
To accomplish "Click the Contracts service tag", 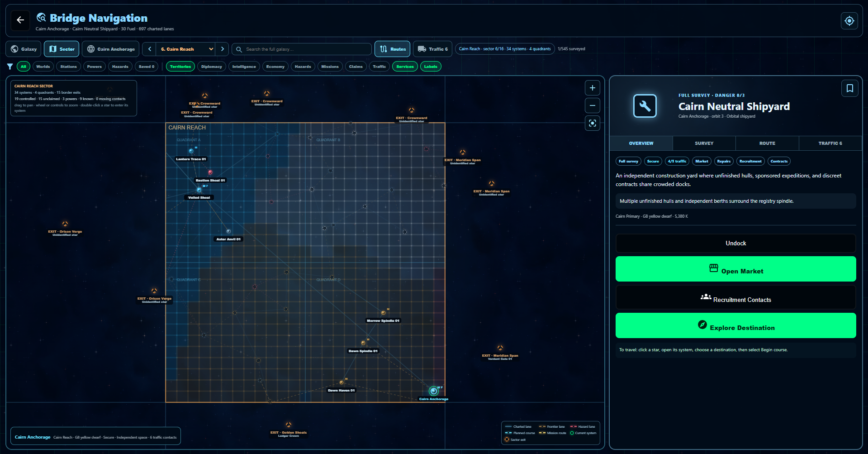I will [x=779, y=161].
